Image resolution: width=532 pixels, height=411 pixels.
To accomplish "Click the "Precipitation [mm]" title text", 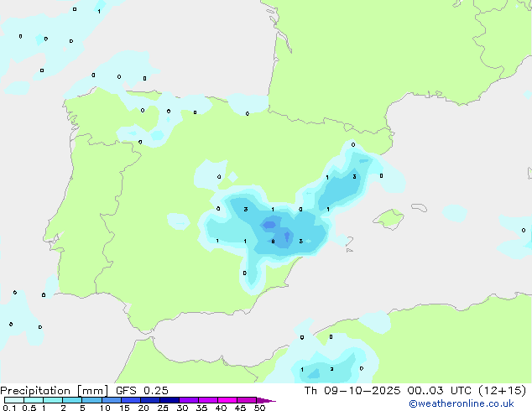I will click(55, 391).
